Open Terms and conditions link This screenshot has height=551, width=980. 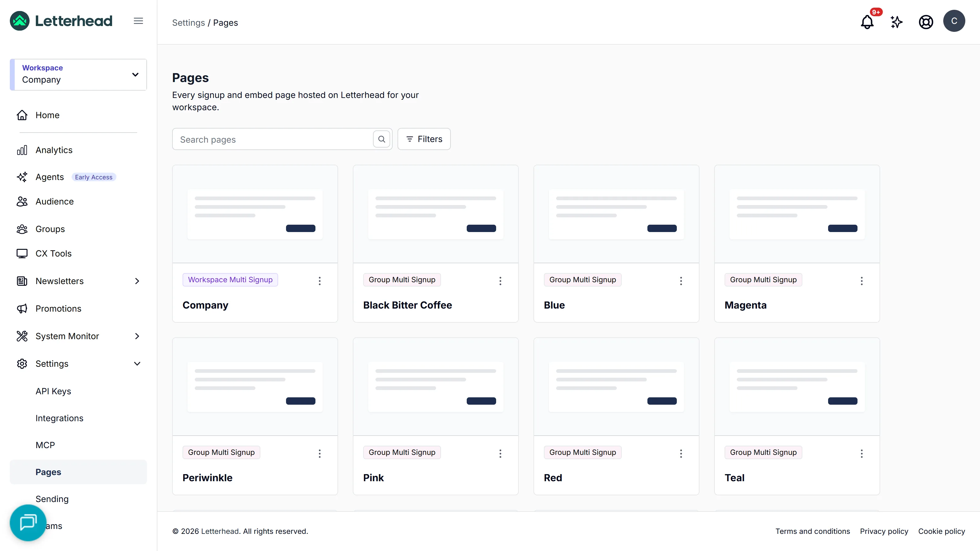[812, 531]
